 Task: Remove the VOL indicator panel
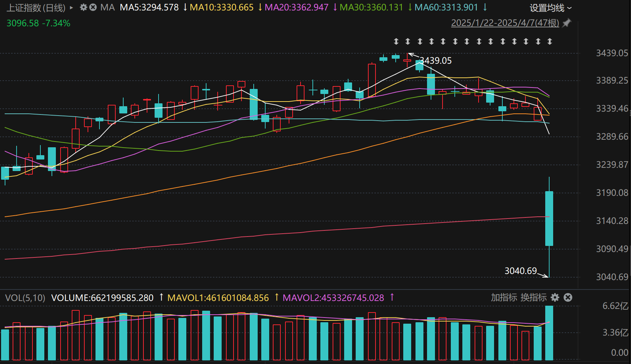[568, 297]
